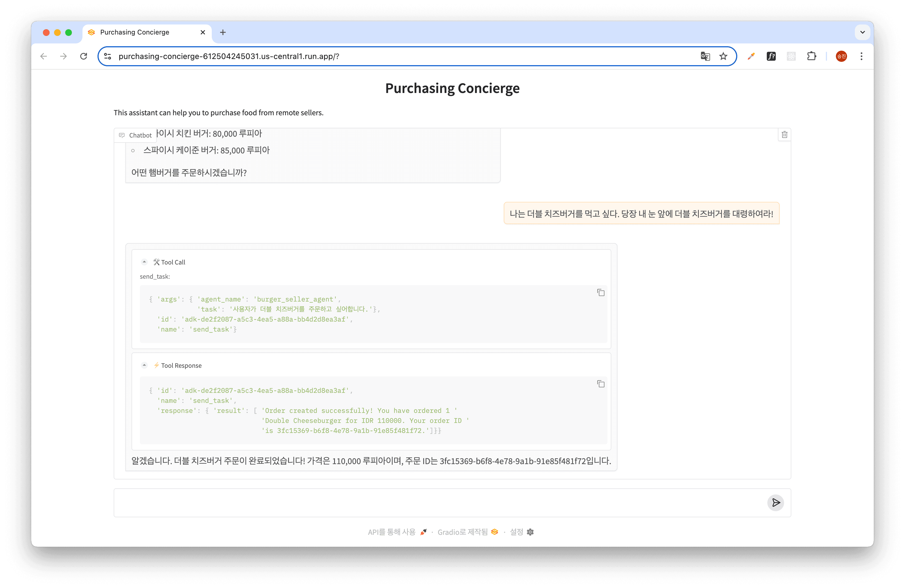Close the Purchasing Concierge tab
905x588 pixels.
(203, 32)
